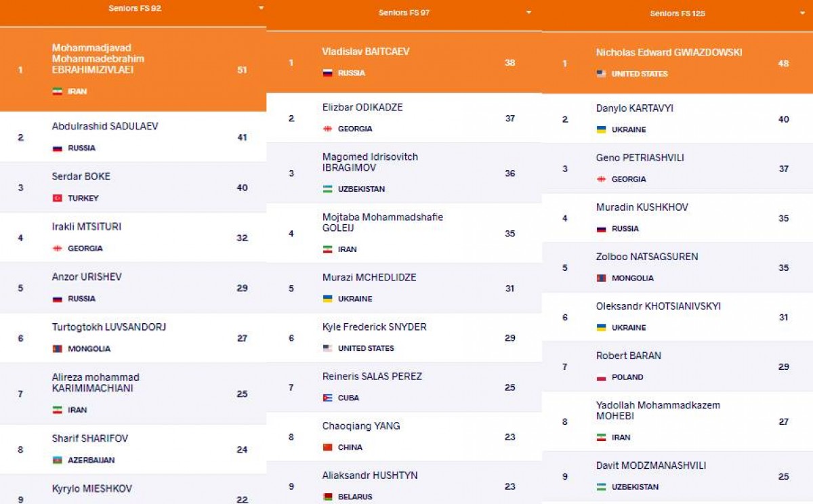The image size is (813, 504).
Task: Click the Cuba flag under Reineris SALAS PEREZ
Action: click(328, 398)
